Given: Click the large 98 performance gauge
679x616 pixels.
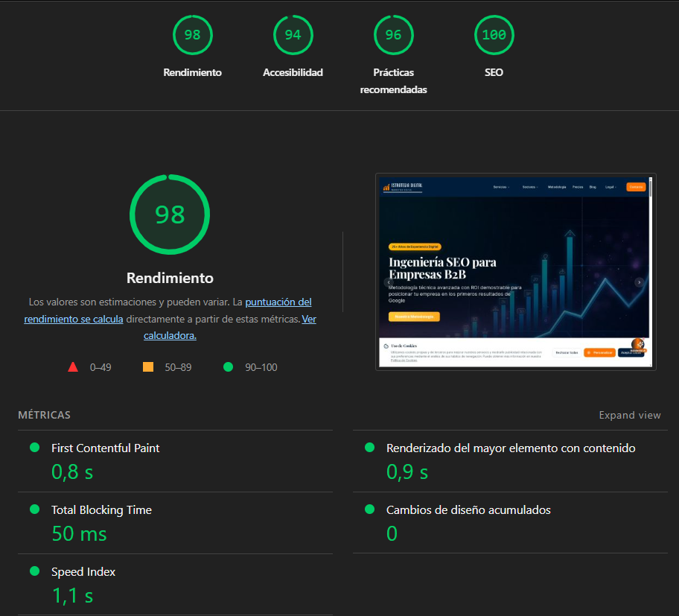Looking at the screenshot, I should click(170, 215).
